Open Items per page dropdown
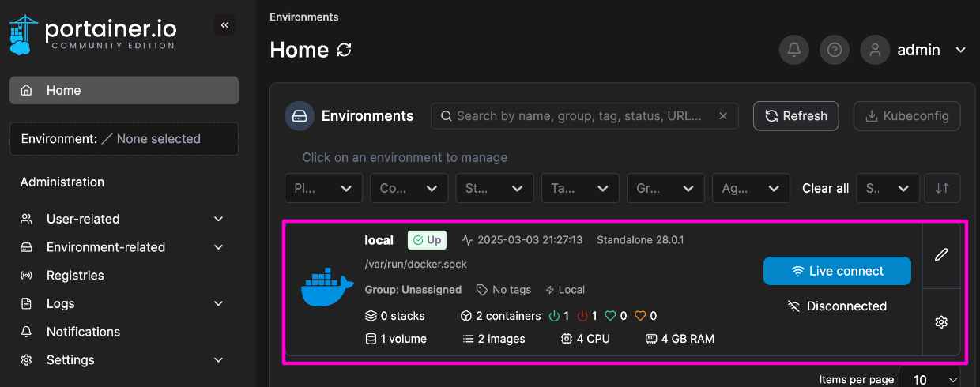980x387 pixels. point(929,379)
